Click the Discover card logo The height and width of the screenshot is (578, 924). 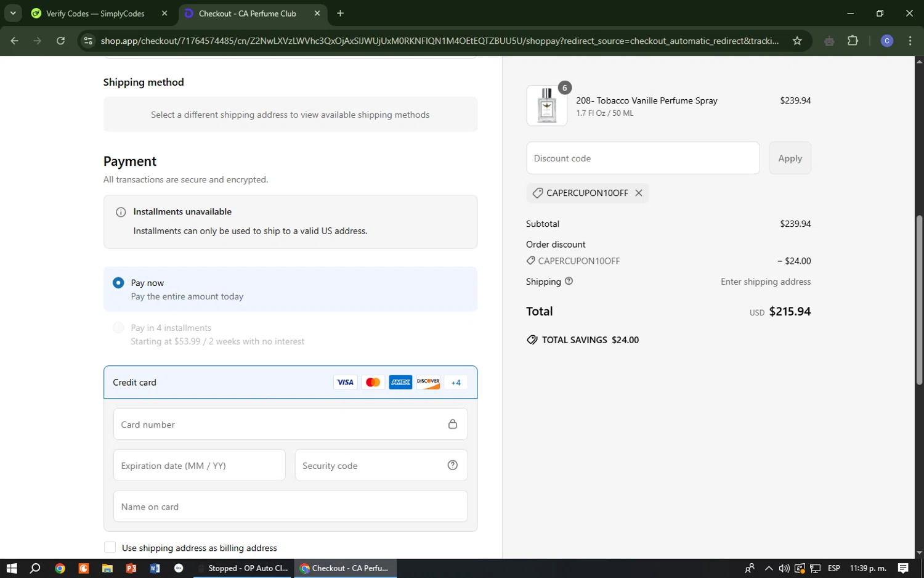click(x=428, y=382)
